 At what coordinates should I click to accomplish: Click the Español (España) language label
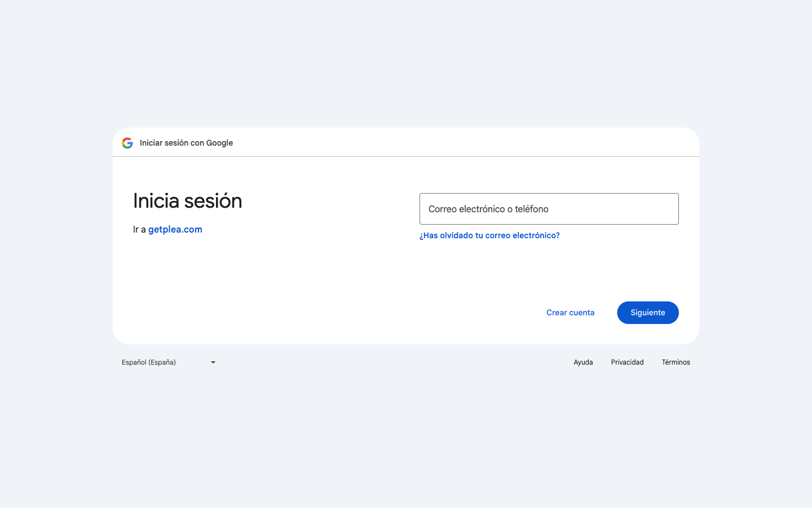(148, 362)
